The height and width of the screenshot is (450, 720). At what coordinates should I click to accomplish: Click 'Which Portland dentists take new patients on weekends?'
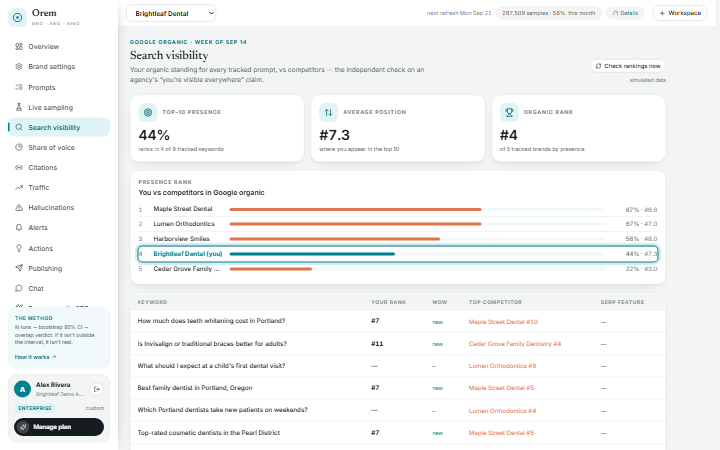[223, 410]
